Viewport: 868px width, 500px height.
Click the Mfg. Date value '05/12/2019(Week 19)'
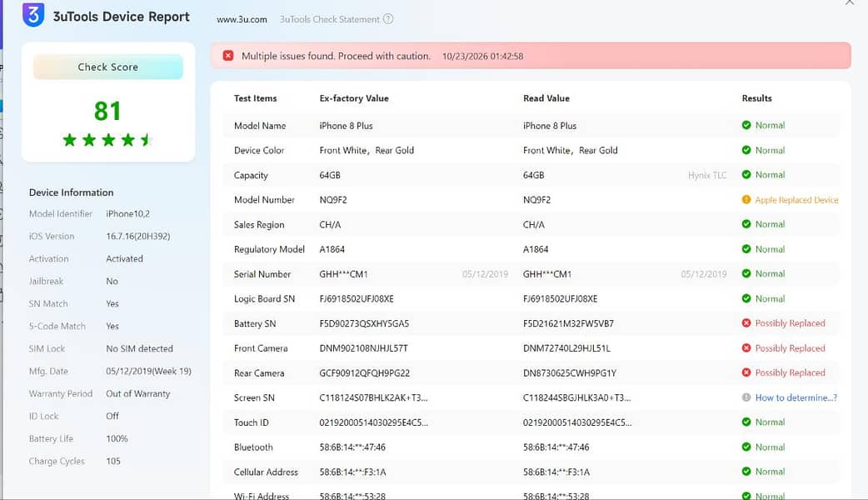[148, 371]
